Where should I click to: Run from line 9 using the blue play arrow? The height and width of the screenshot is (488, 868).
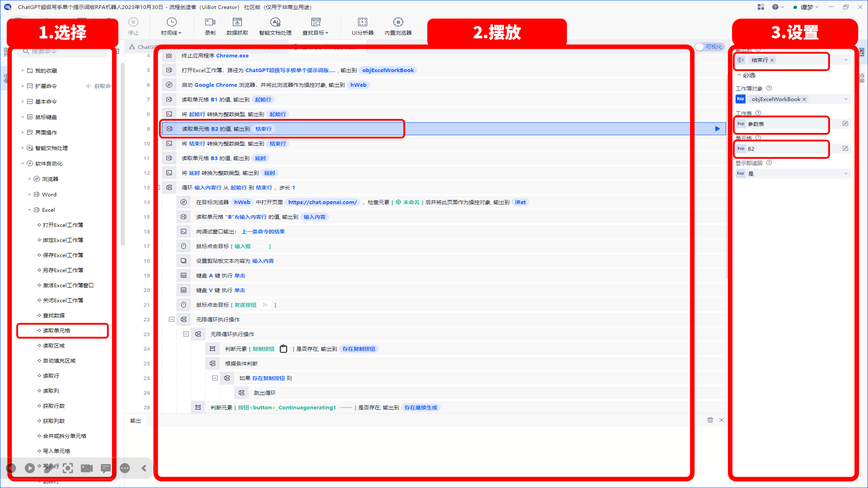pyautogui.click(x=717, y=129)
